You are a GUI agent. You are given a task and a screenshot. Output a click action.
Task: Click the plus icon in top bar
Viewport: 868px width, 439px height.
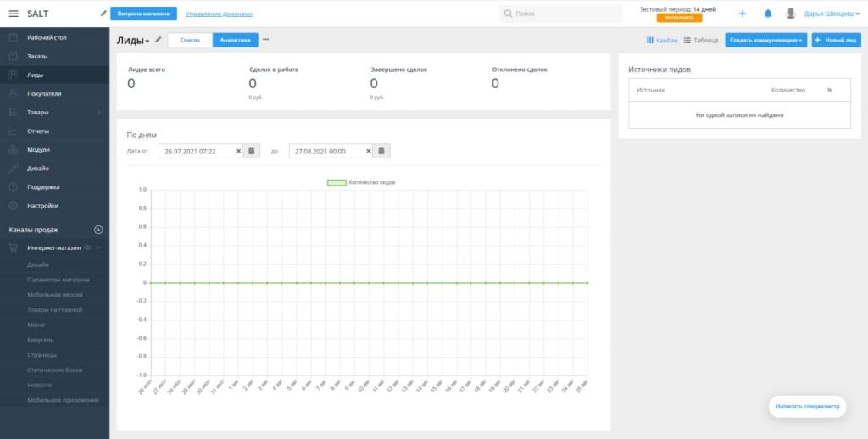(x=743, y=14)
